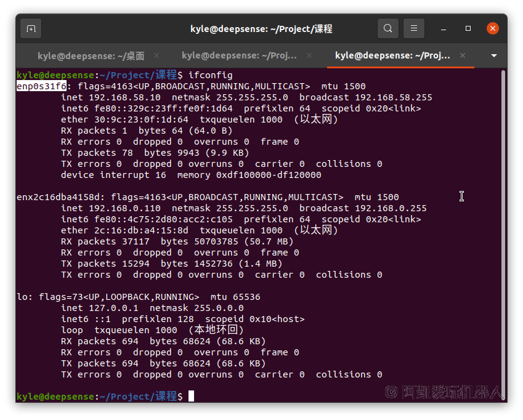This screenshot has height=420, width=523.
Task: Select the active orange-underlined ~/Proj... tab
Action: click(392, 55)
